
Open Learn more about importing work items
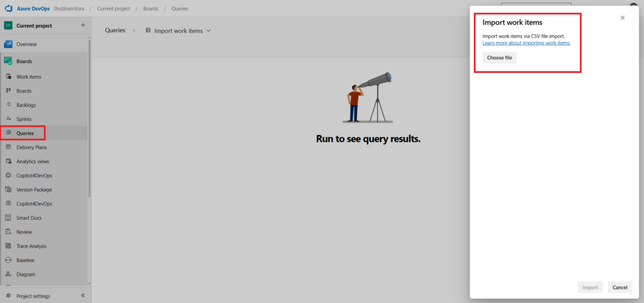click(526, 43)
